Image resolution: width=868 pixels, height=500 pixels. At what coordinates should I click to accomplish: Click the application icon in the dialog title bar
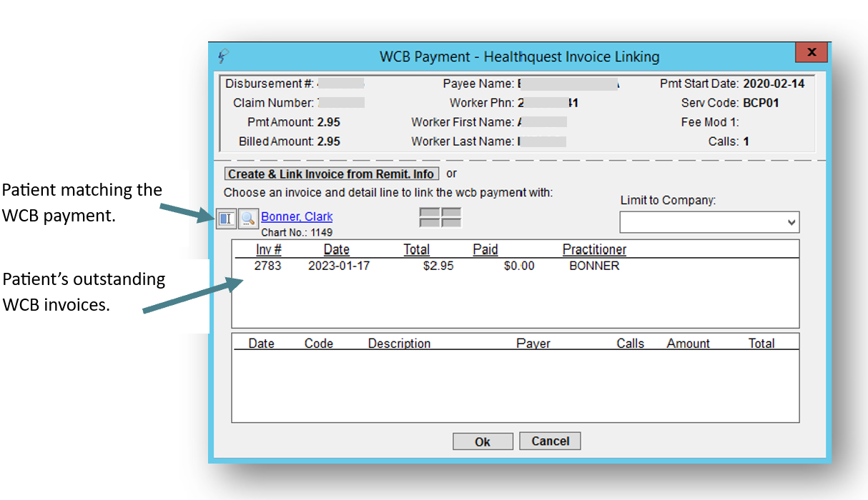223,56
